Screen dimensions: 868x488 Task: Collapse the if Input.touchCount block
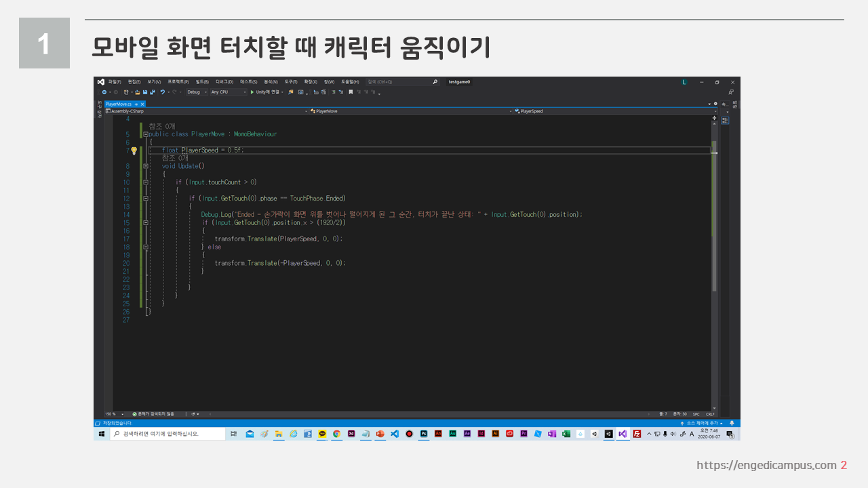(x=146, y=182)
